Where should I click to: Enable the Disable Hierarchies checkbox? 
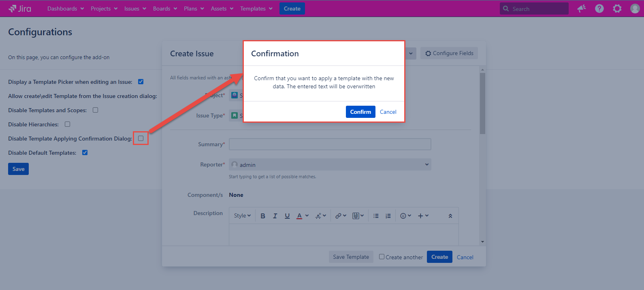click(68, 124)
